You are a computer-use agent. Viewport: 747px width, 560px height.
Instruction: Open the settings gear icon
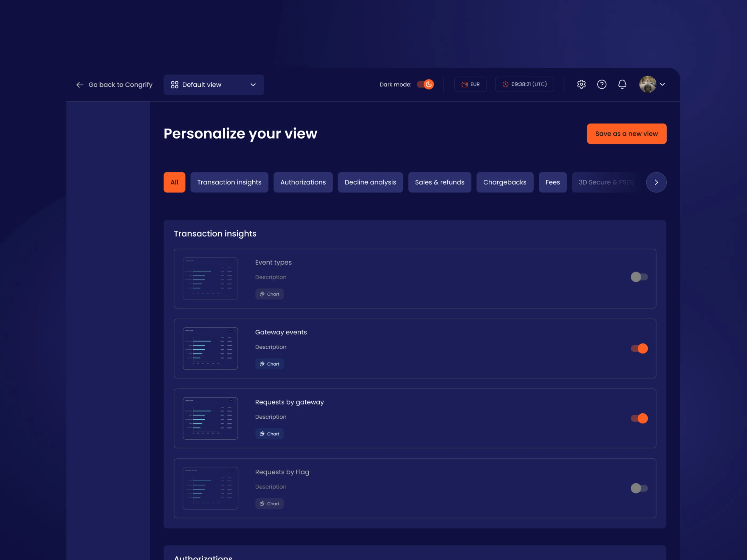pos(581,84)
